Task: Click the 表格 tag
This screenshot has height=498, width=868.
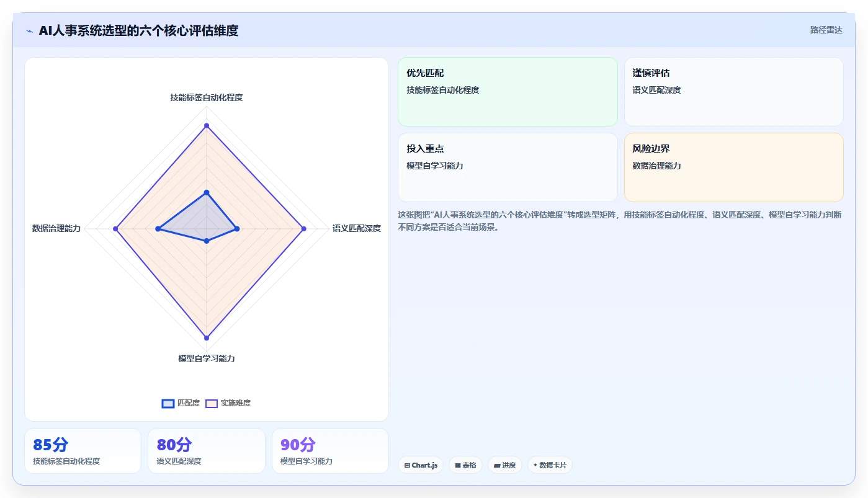Action: click(x=465, y=465)
